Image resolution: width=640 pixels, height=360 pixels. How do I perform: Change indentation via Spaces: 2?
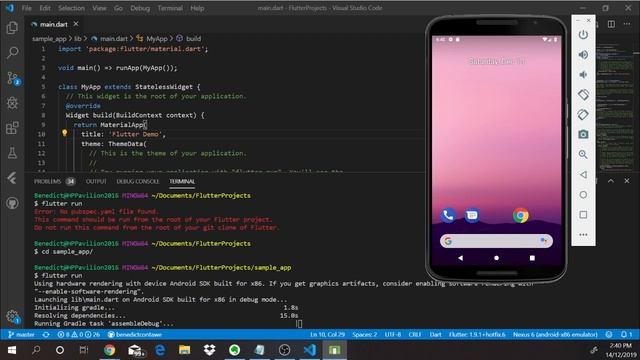[x=364, y=335]
